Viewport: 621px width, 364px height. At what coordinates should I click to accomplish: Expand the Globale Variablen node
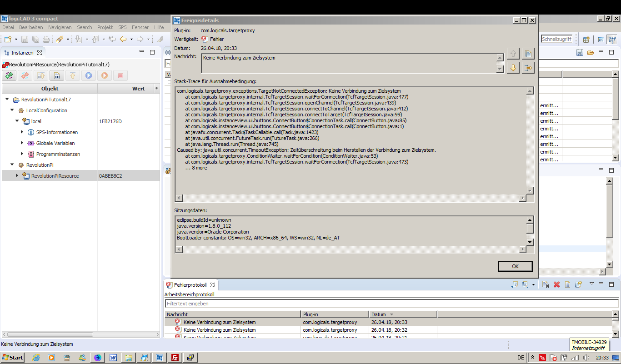pyautogui.click(x=22, y=143)
